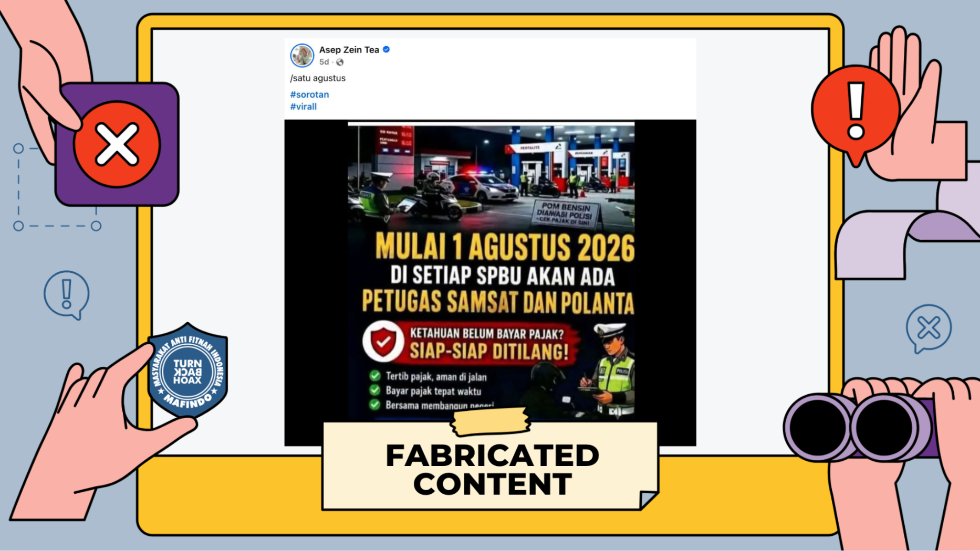The width and height of the screenshot is (980, 551).
Task: Click the outlined exclamation bubble icon
Action: pos(67,295)
